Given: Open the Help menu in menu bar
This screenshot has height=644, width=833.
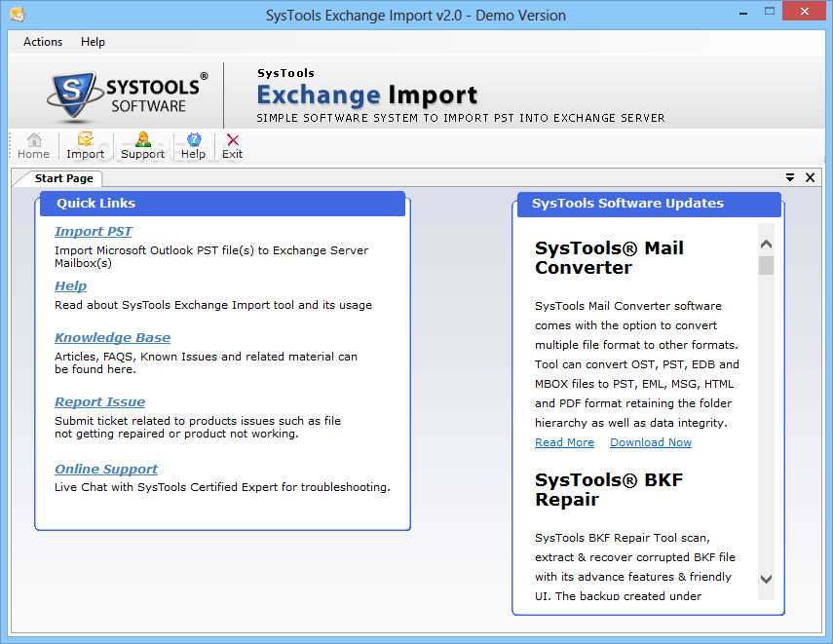Looking at the screenshot, I should [x=93, y=42].
